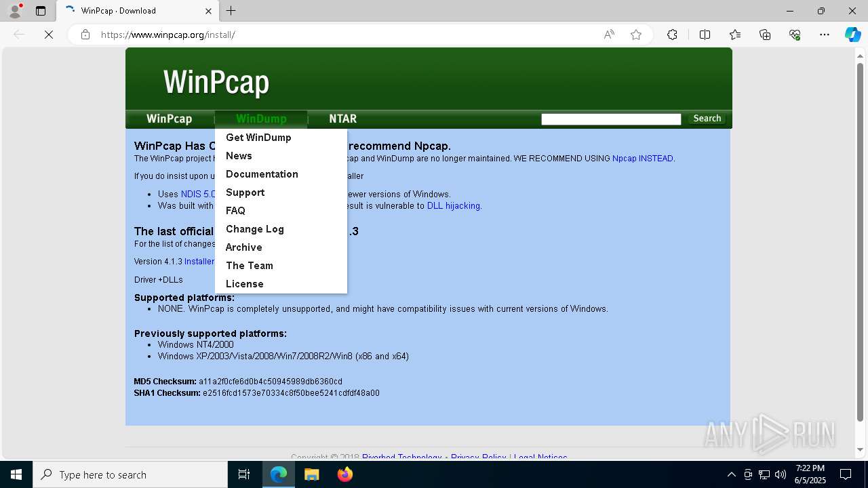Open File Explorer from taskbar
This screenshot has width=868, height=488.
[311, 474]
